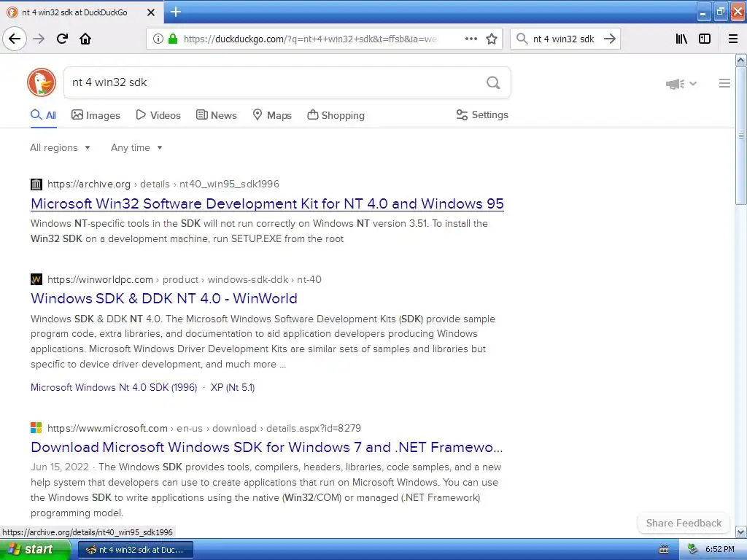The width and height of the screenshot is (747, 560).
Task: Click the WinWorld favicon
Action: point(36,279)
